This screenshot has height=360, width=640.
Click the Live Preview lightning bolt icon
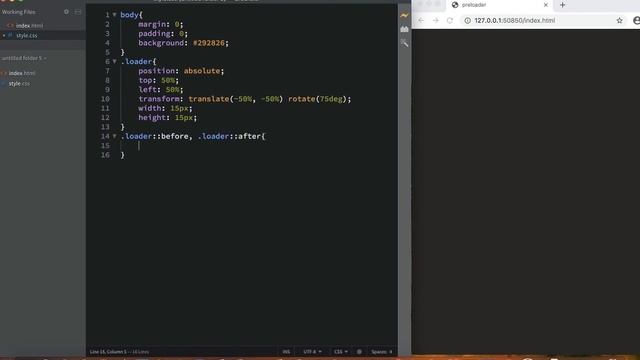(x=404, y=15)
